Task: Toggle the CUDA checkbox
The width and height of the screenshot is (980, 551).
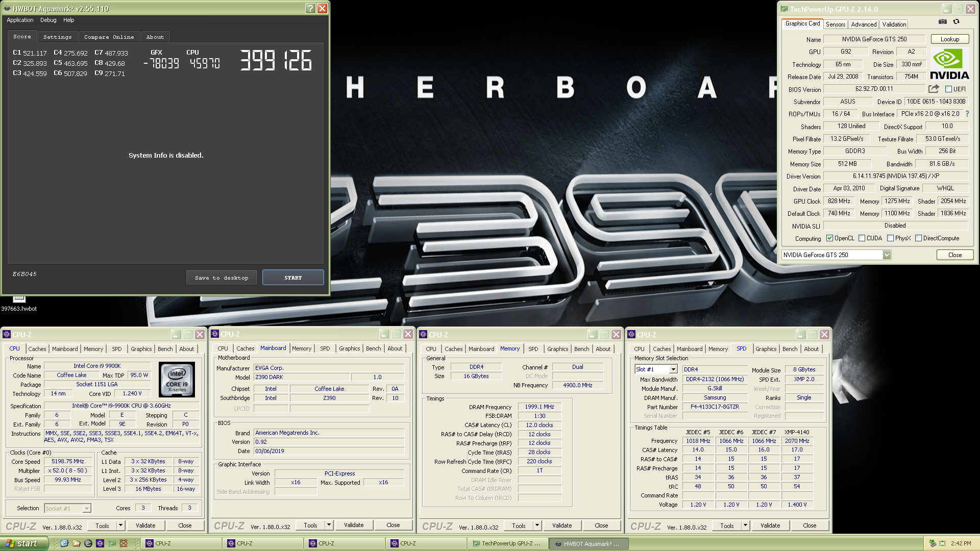Action: point(862,238)
